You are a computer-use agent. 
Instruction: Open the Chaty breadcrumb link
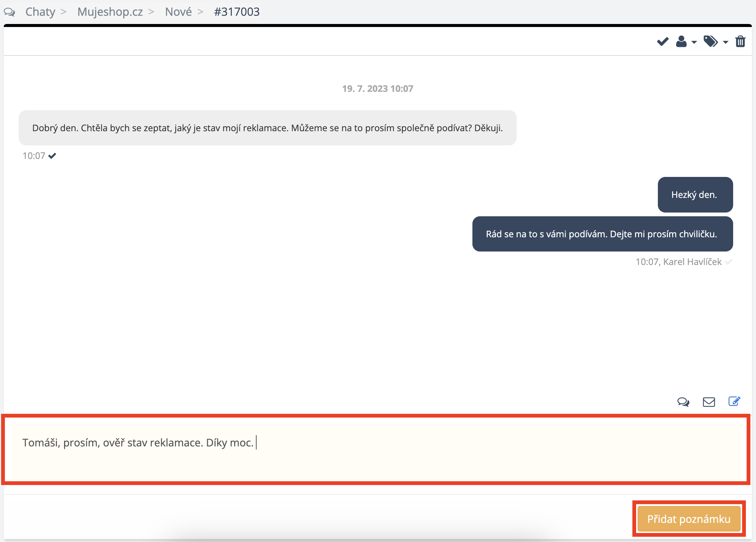(x=40, y=12)
